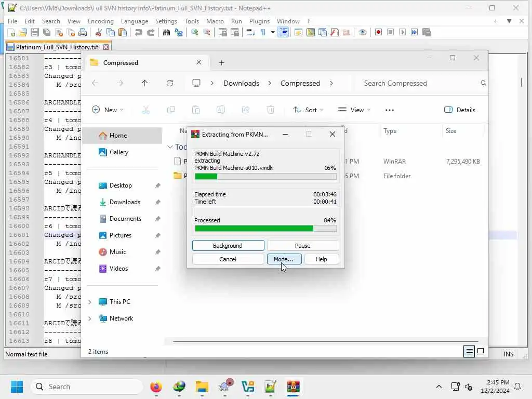This screenshot has width=532, height=399.
Task: Open the Encoding menu in Notepad++
Action: click(x=101, y=21)
